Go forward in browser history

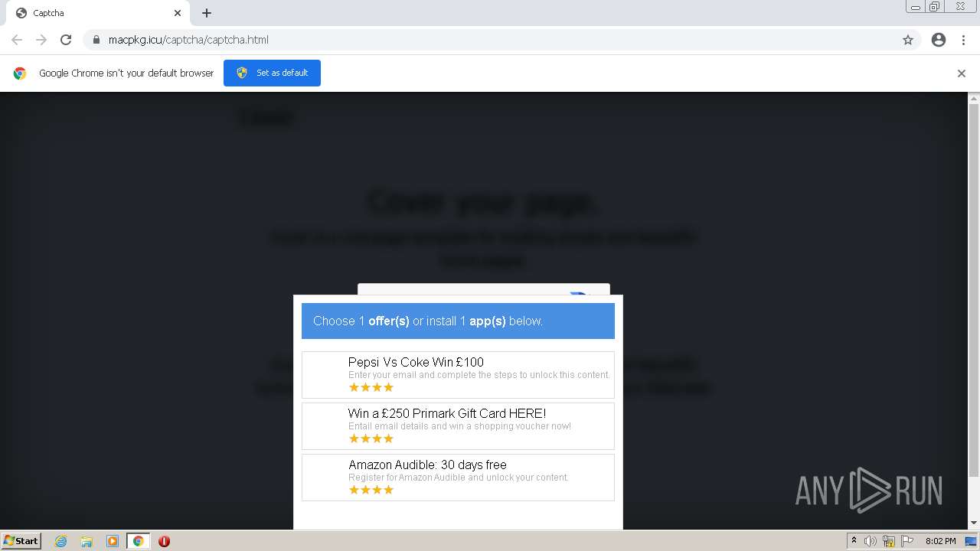(x=41, y=40)
